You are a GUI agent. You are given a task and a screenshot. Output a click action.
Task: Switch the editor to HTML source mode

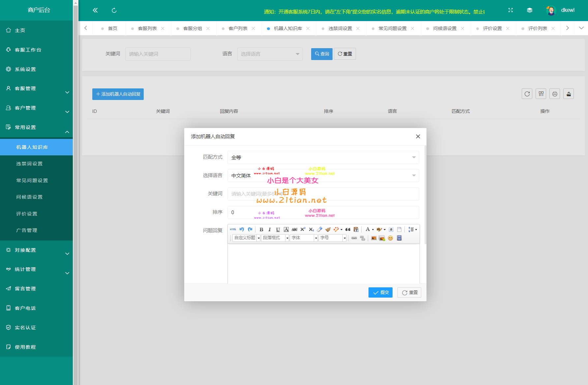tap(233, 229)
